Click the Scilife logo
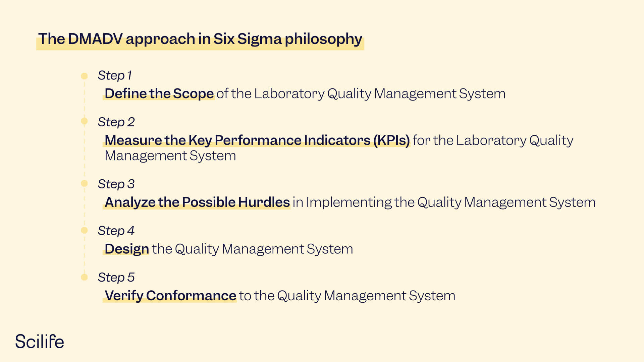This screenshot has height=362, width=644. pyautogui.click(x=40, y=342)
